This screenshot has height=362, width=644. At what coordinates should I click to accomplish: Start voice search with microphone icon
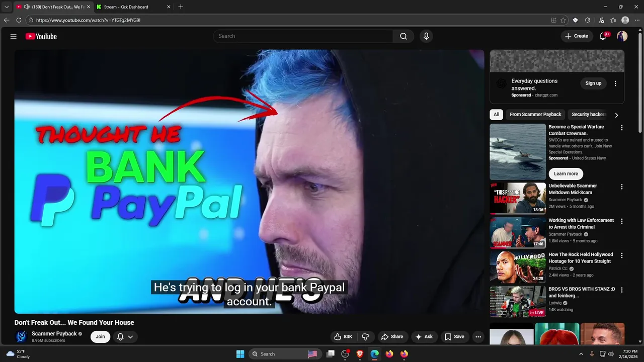coord(426,36)
